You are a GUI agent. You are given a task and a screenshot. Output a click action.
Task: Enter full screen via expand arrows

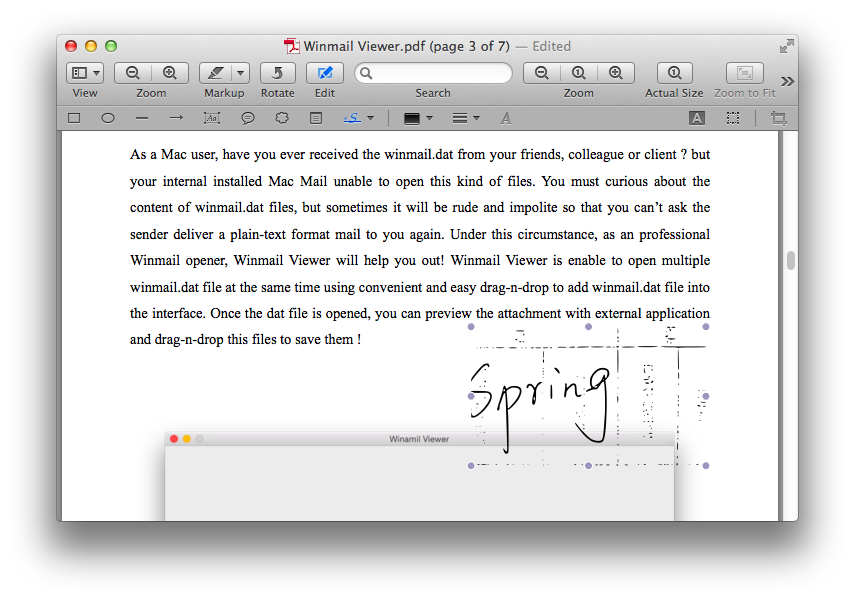(x=786, y=46)
